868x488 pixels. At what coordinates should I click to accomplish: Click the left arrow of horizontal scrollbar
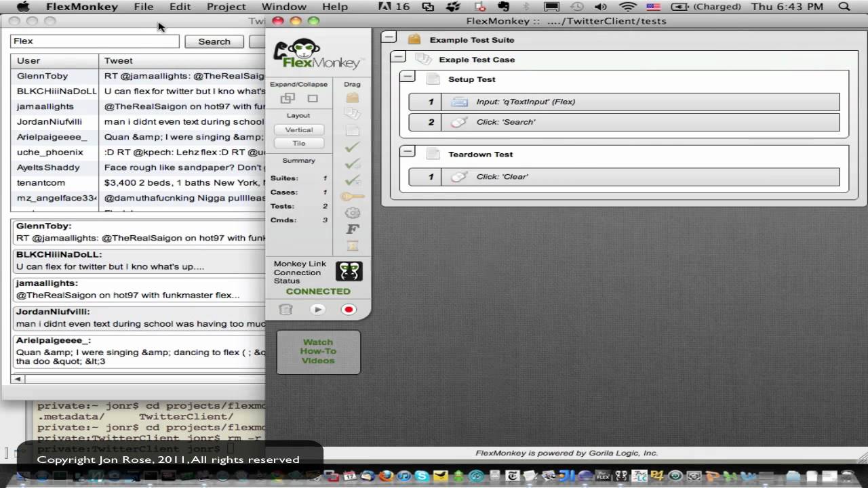[18, 379]
